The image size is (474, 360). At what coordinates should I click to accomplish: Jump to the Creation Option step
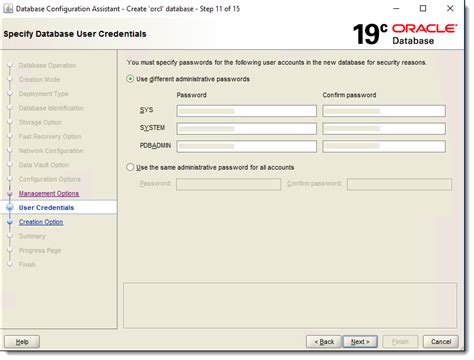(41, 222)
